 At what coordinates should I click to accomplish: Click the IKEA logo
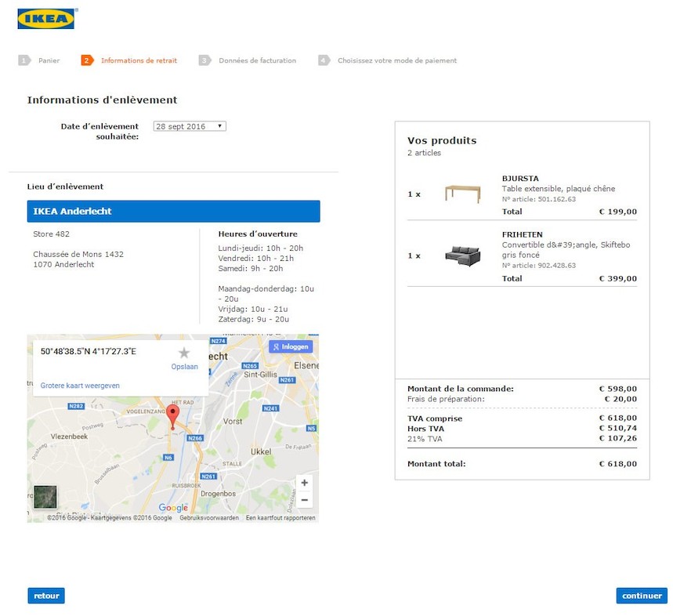click(46, 19)
